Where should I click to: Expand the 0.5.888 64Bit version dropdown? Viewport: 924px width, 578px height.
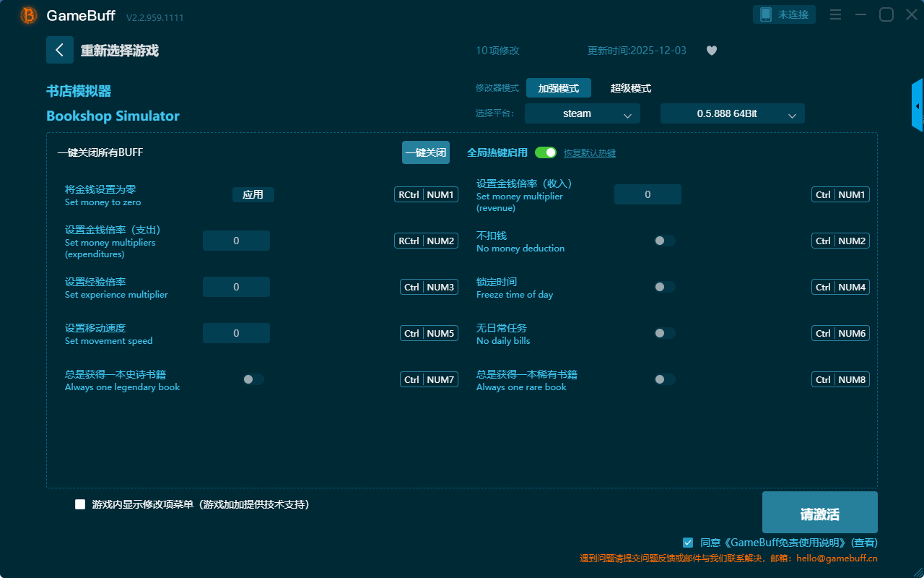[732, 113]
